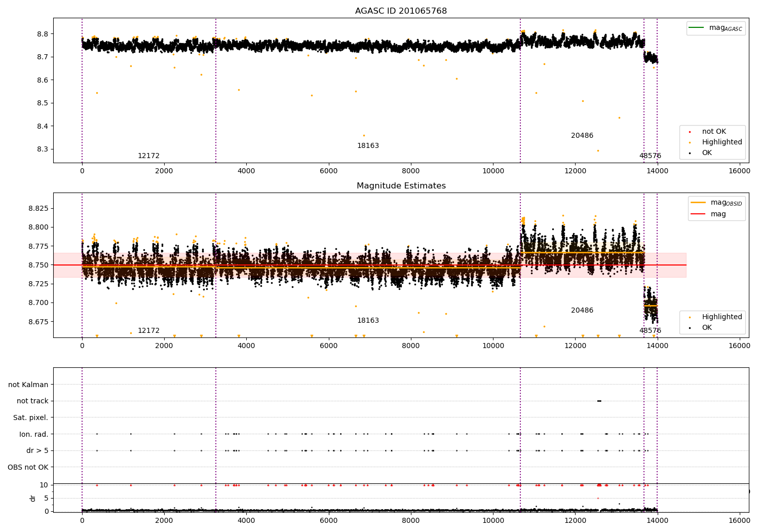Select obsid label 18163 in the AGASC ID plot
760x532 pixels.
click(368, 145)
